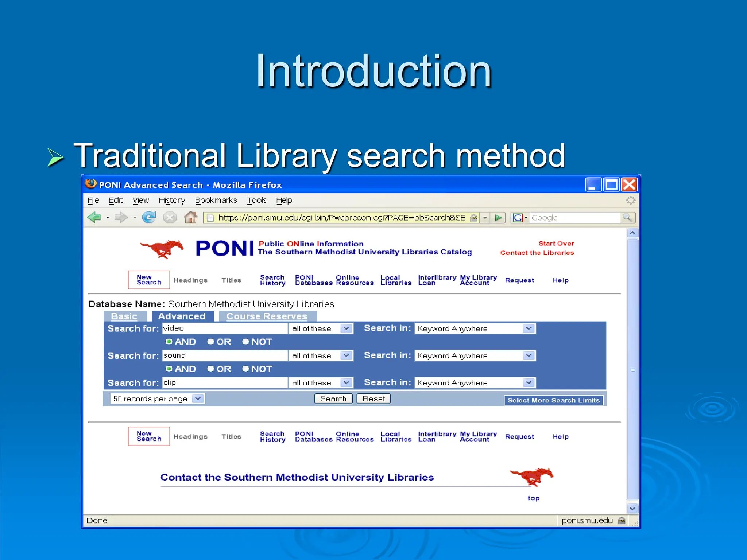Select the OR radio under video
The image size is (747, 560).
211,342
